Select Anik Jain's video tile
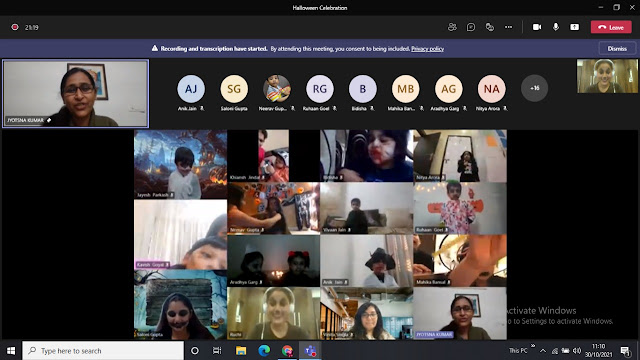The width and height of the screenshot is (640, 360). coord(367,260)
